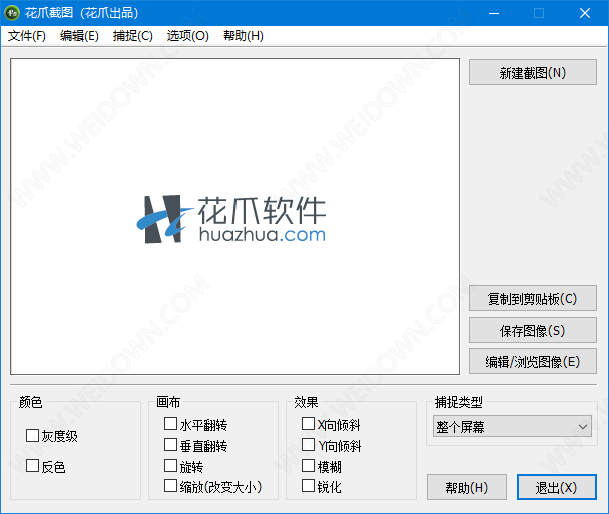This screenshot has width=609, height=514.
Task: Enable the 灰度级 checkbox
Action: coord(33,436)
